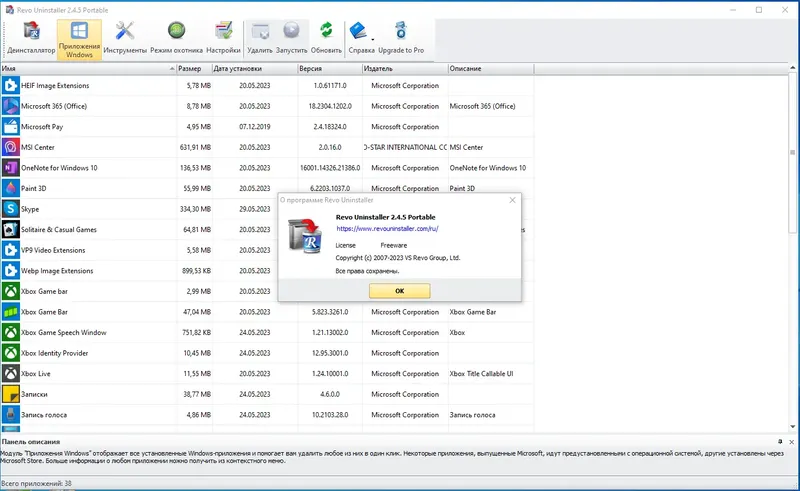This screenshot has height=491, width=800.
Task: Open Настройки from toolbar
Action: click(x=223, y=38)
